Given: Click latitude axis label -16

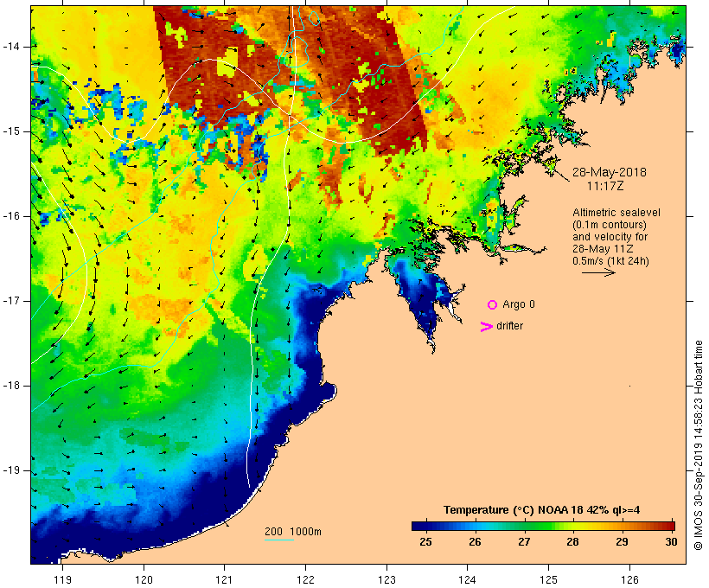Looking at the screenshot, I should coord(11,216).
